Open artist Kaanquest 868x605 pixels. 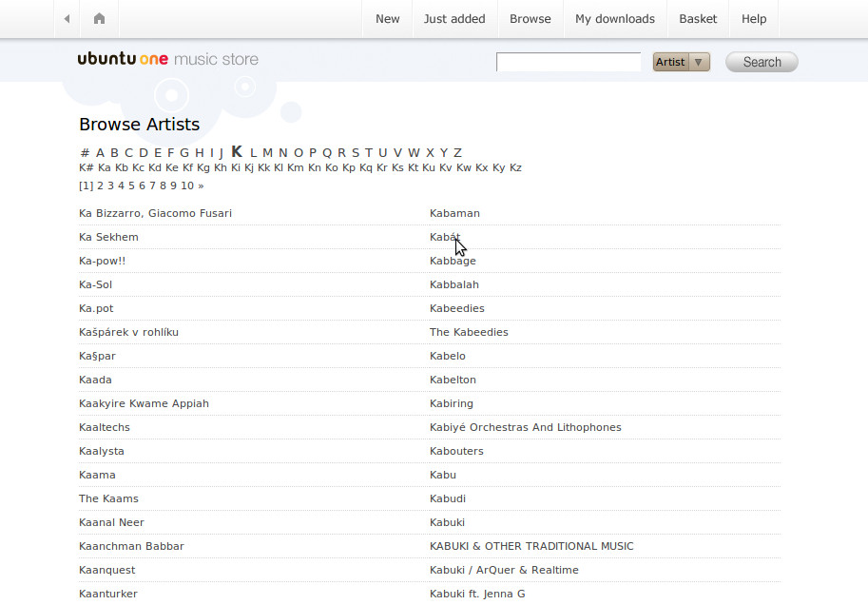pyautogui.click(x=107, y=571)
